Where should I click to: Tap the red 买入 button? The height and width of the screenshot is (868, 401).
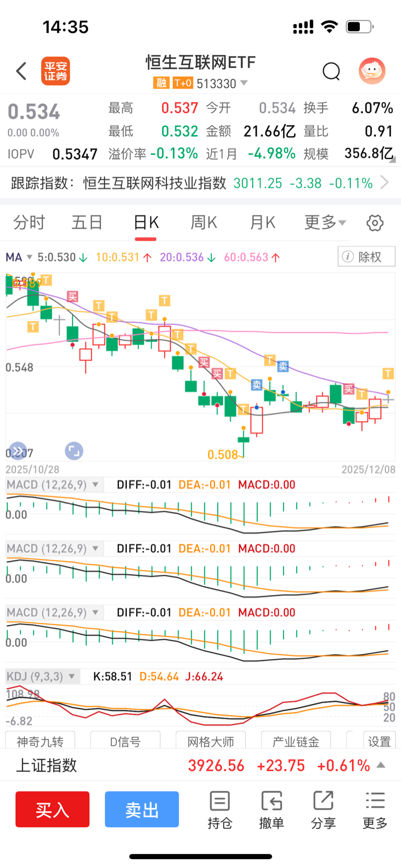click(x=52, y=810)
